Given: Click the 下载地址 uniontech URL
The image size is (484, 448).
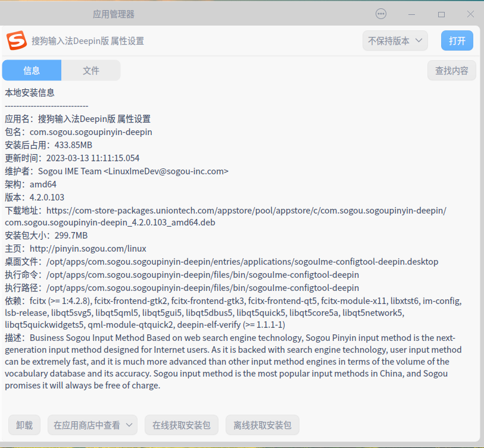Looking at the screenshot, I should (x=226, y=217).
